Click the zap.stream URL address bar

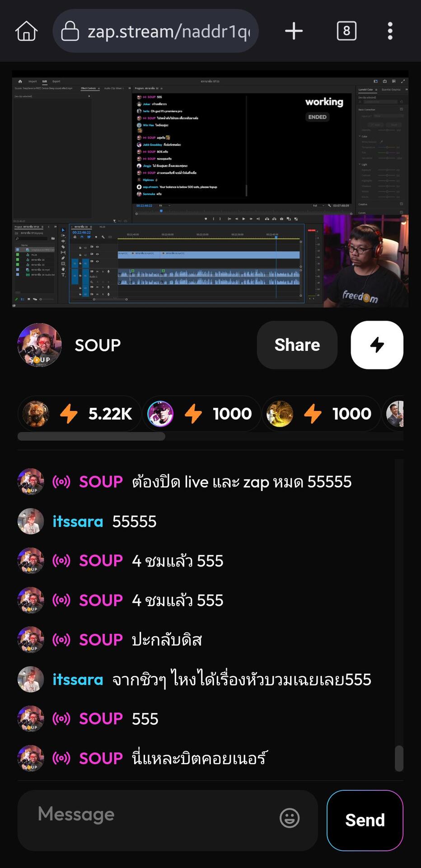(156, 31)
